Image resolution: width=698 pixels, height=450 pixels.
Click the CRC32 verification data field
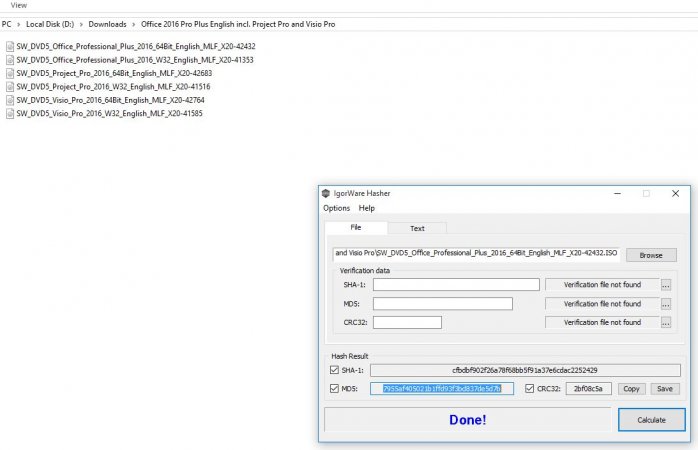[x=407, y=323]
